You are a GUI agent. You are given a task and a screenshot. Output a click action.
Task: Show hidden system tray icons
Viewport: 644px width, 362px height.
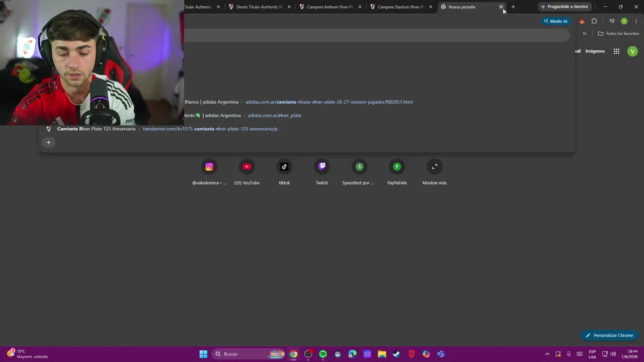(547, 354)
